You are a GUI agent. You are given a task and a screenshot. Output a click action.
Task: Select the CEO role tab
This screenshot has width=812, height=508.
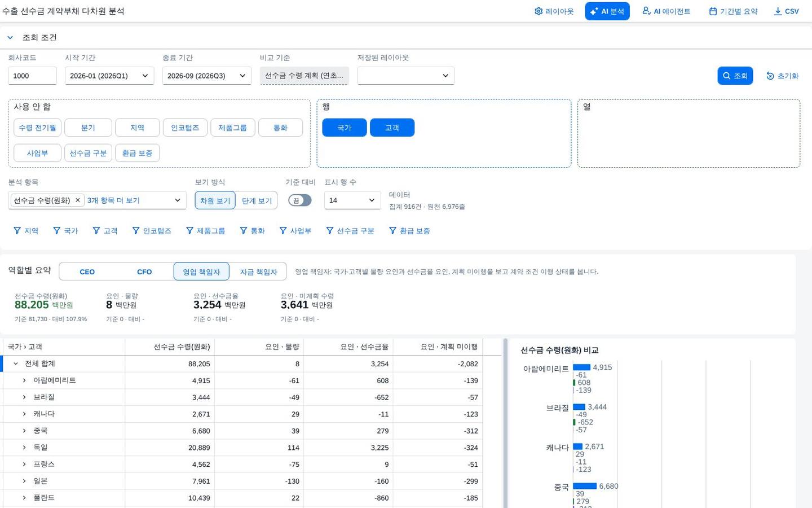87,271
